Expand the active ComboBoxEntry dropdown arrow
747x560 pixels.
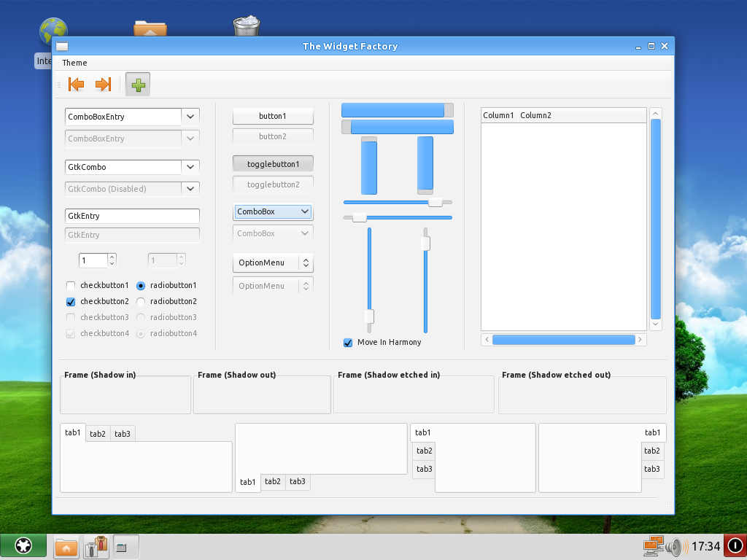pyautogui.click(x=190, y=117)
